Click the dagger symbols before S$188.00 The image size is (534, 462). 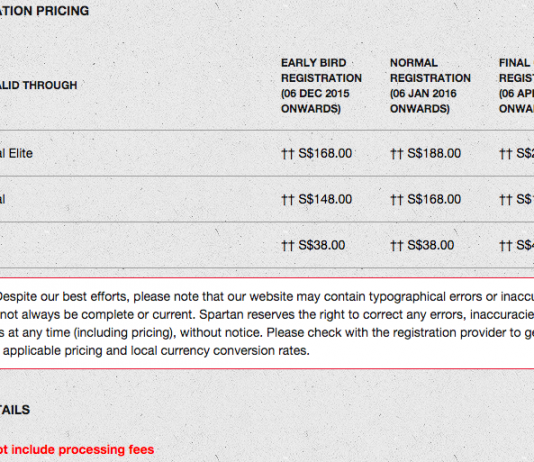pos(396,154)
